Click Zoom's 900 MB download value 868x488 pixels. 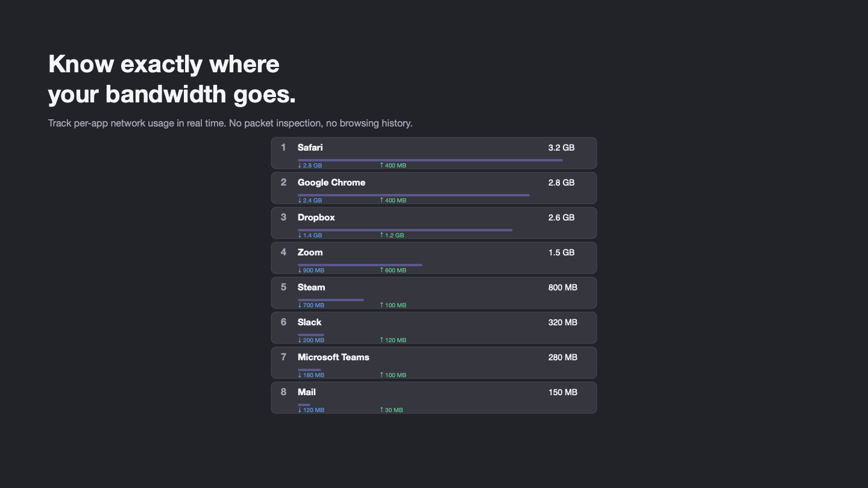coord(311,271)
